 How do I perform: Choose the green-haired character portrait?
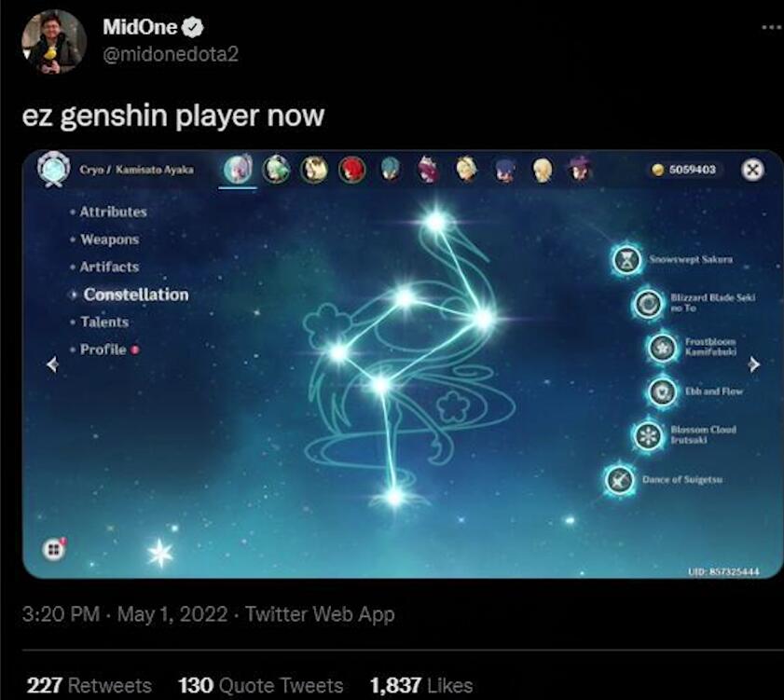click(276, 170)
